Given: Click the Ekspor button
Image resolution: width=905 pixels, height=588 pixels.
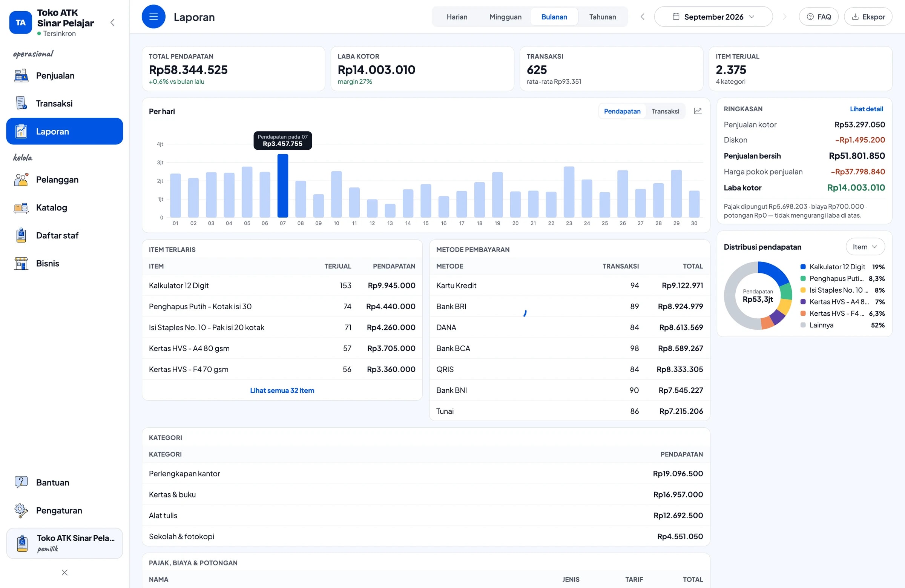Looking at the screenshot, I should point(868,17).
